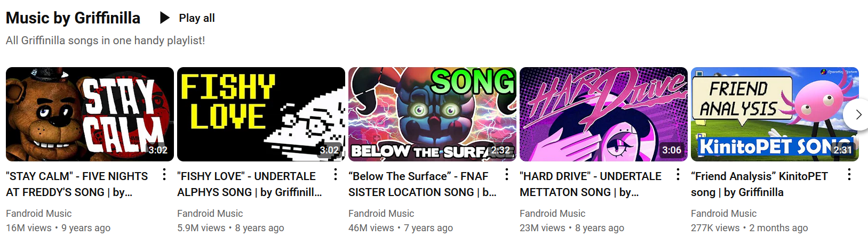Viewport: 868px width, 236px height.
Task: Open three-dot menu for Friend Analysis video
Action: 849,174
